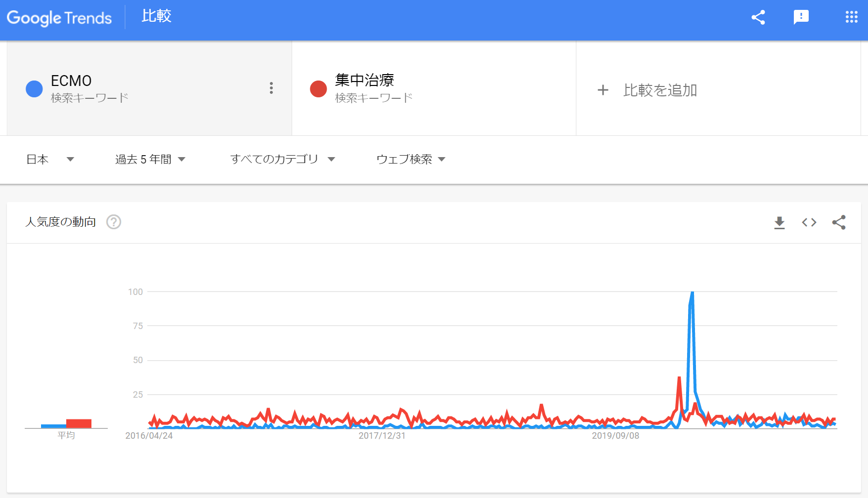Click the plus icon to add comparison
Screen dimensions: 868x498
coord(603,90)
